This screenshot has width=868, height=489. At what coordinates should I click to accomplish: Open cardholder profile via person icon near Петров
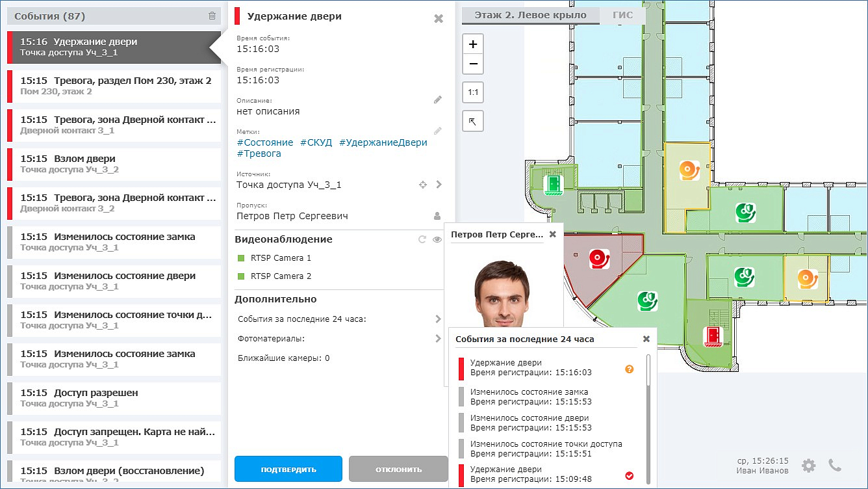point(437,215)
